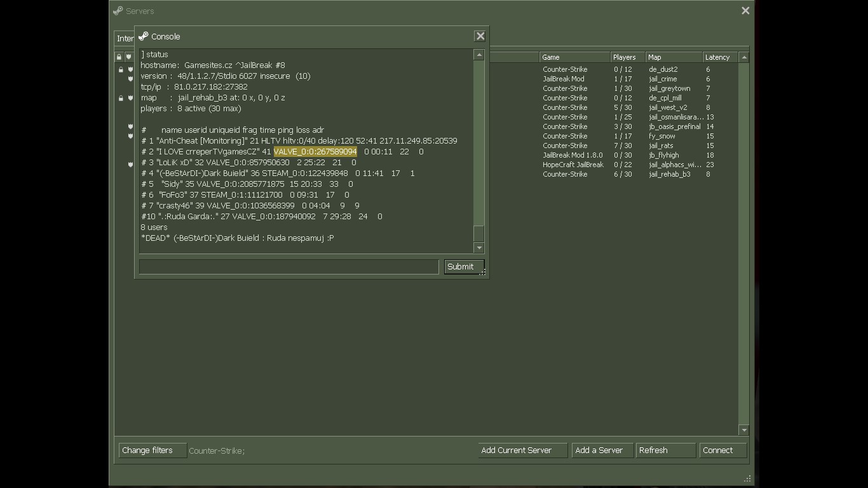Click the shield icon in the HopeCraft JailBreak row
This screenshot has height=488, width=868.
(x=130, y=165)
